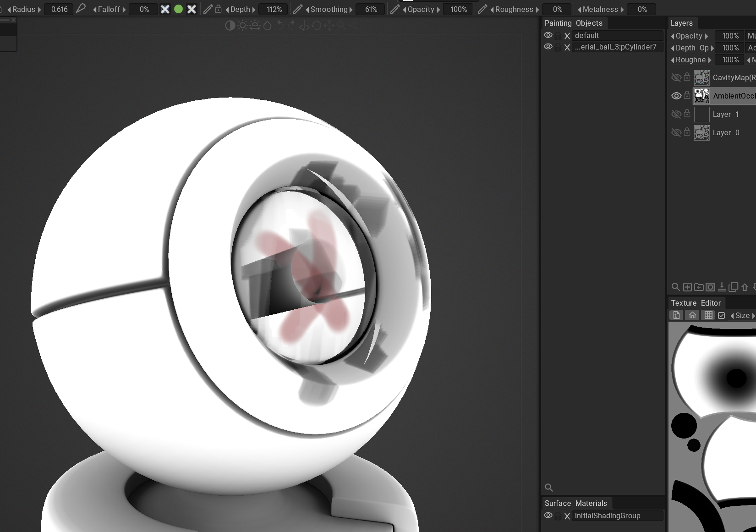Decrease Smoothing with the left arrow
This screenshot has height=532, width=756.
(307, 9)
